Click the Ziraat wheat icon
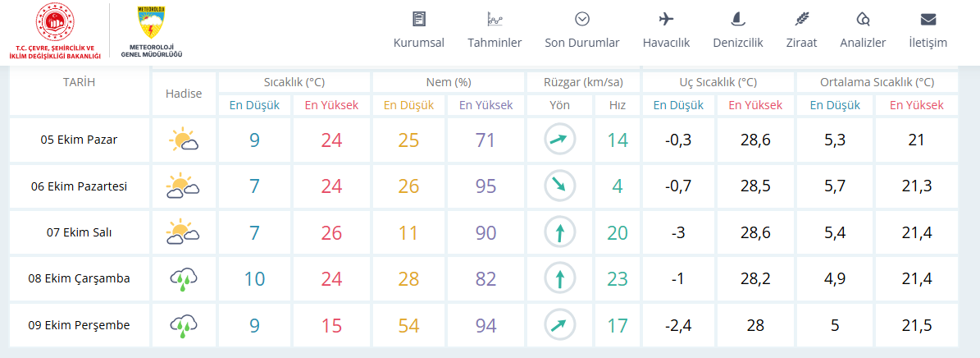Image resolution: width=980 pixels, height=358 pixels. pos(801,19)
